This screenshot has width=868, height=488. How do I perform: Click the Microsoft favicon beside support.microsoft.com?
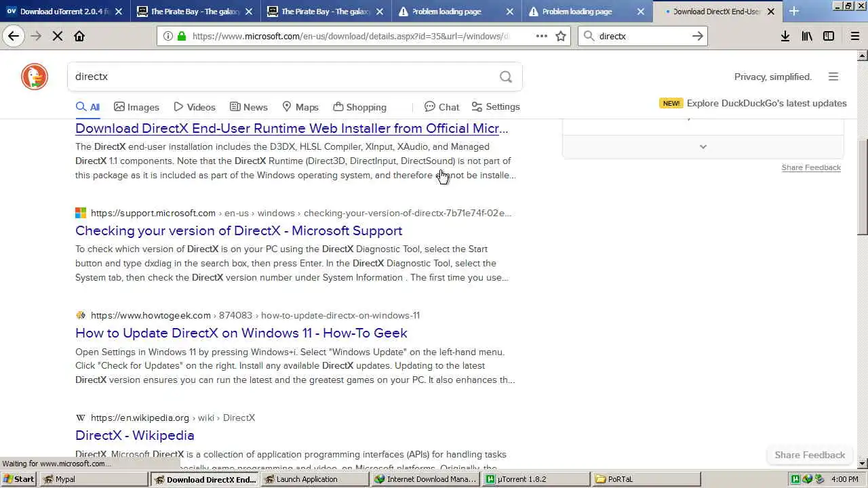click(x=81, y=213)
